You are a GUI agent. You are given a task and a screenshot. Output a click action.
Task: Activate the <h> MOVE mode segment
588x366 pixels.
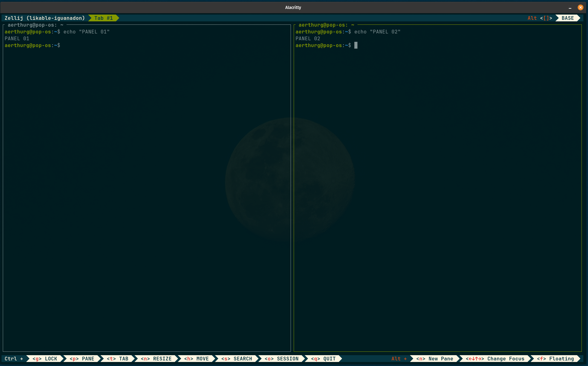pyautogui.click(x=197, y=359)
